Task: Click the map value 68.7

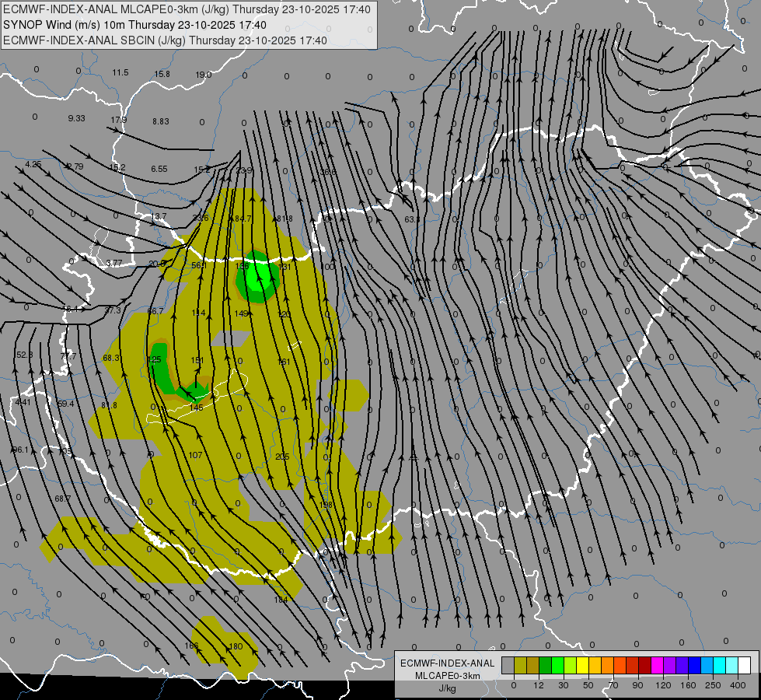Action: (63, 499)
